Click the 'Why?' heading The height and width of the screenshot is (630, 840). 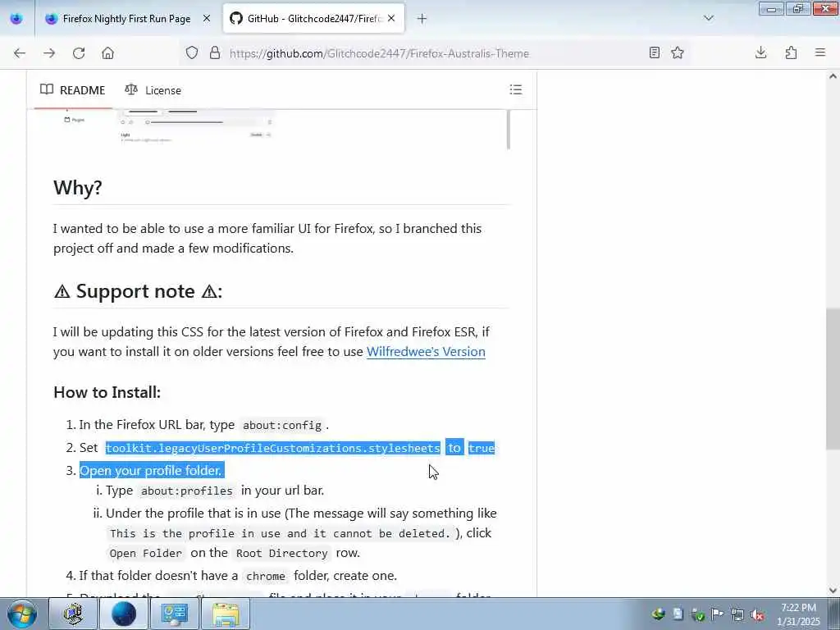[78, 188]
